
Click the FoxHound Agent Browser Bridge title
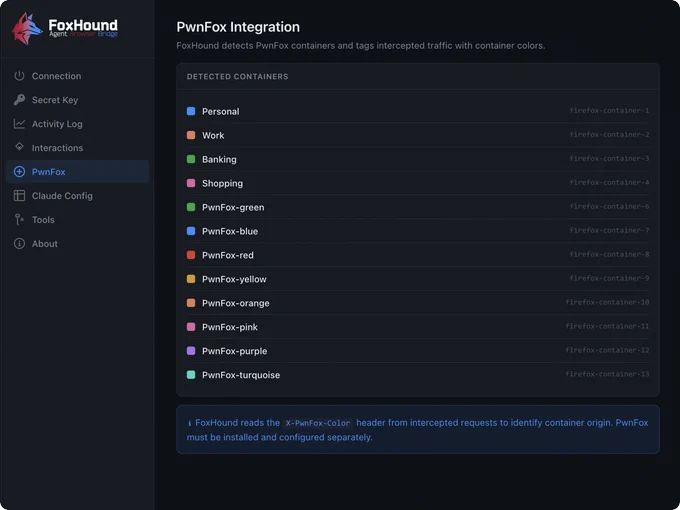(x=83, y=28)
